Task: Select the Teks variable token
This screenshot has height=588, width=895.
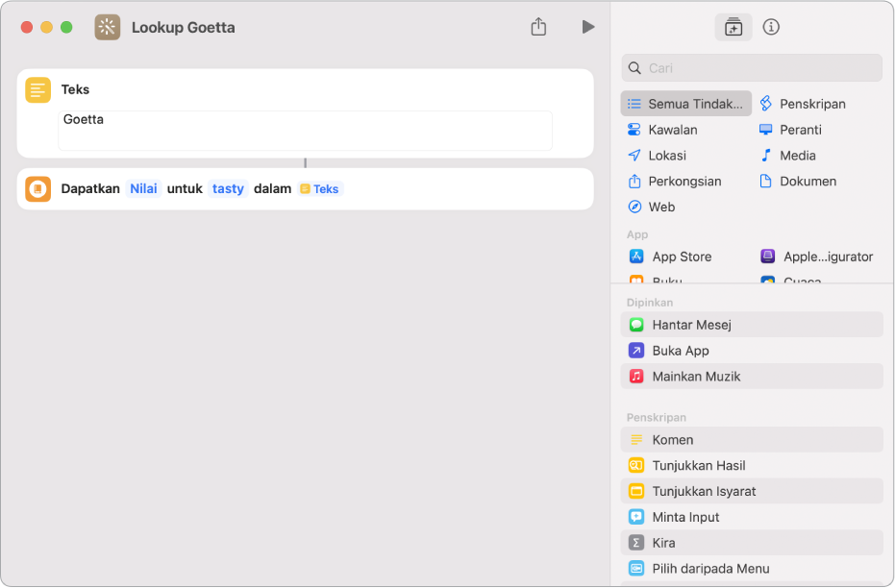Action: click(x=319, y=188)
